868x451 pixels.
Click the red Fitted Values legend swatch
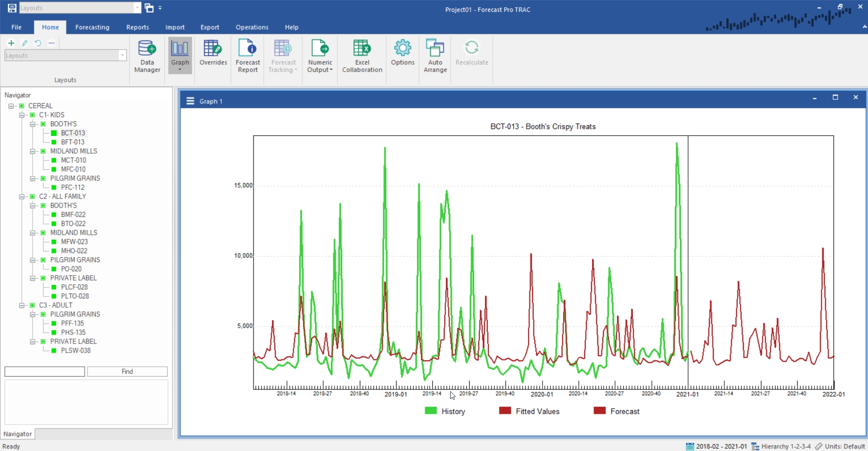tap(505, 411)
